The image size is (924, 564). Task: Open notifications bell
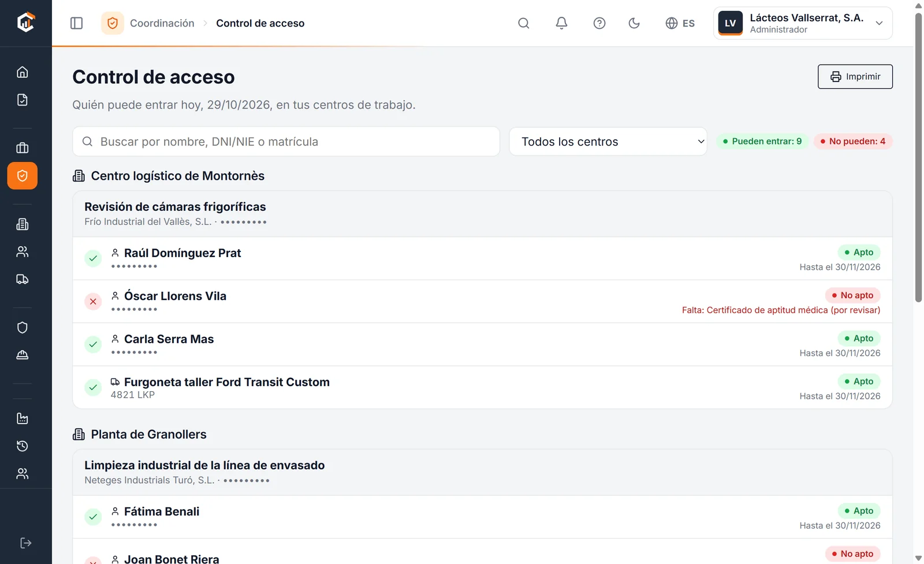pyautogui.click(x=561, y=23)
